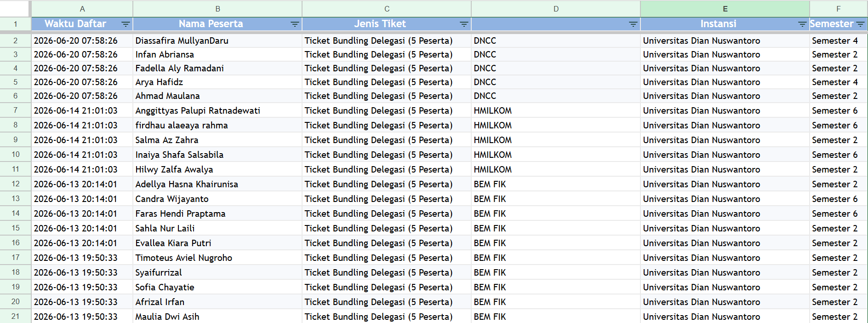Select the Semester 4 cell in row 5
The image size is (868, 323).
point(839,82)
